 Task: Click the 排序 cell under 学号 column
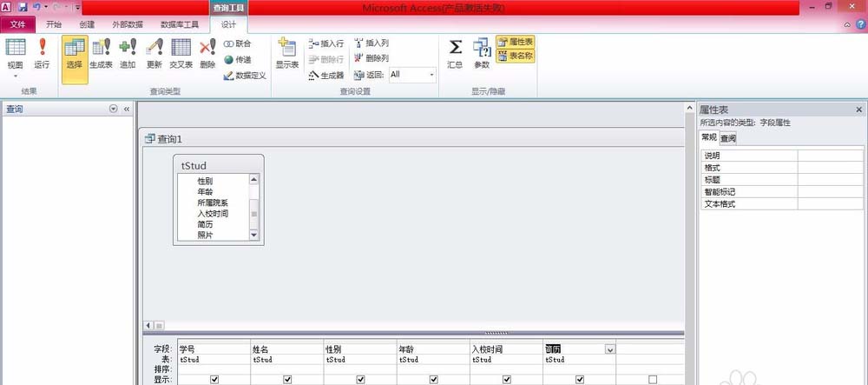tap(214, 369)
